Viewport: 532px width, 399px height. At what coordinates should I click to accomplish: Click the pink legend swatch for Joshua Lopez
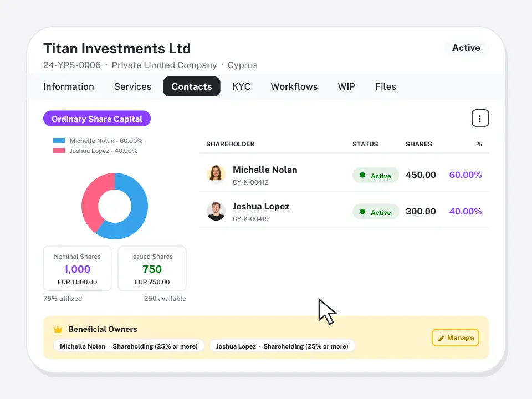(x=59, y=150)
